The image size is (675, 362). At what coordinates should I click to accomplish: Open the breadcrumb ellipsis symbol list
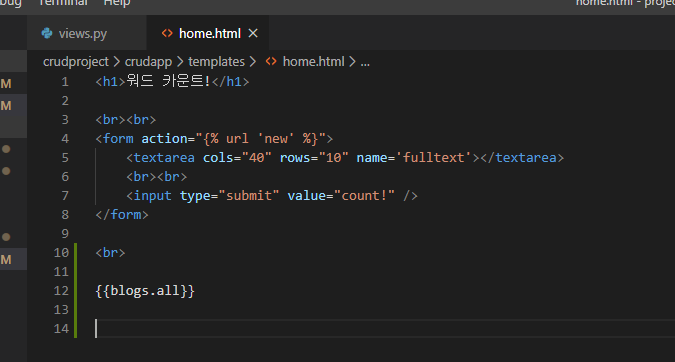point(365,63)
